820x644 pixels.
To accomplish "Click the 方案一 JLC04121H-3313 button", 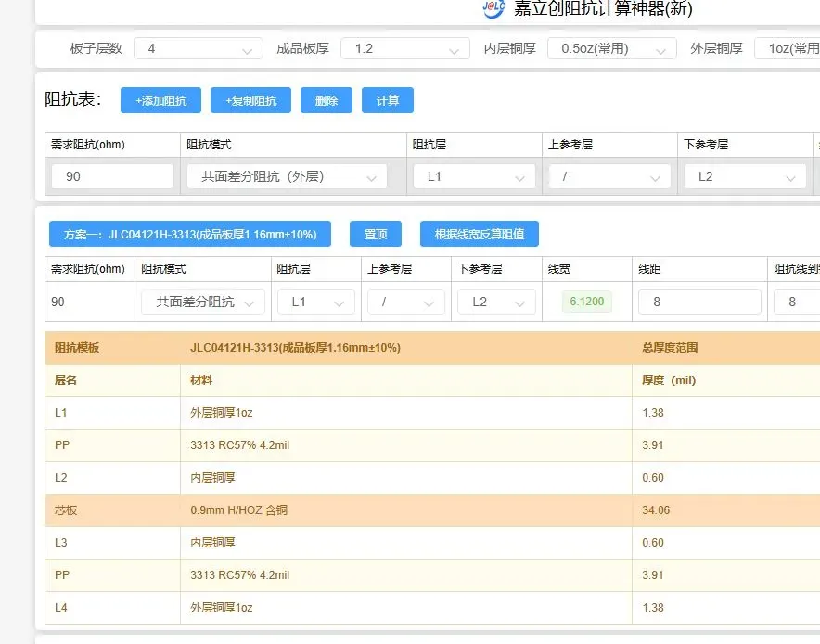I will [x=190, y=234].
